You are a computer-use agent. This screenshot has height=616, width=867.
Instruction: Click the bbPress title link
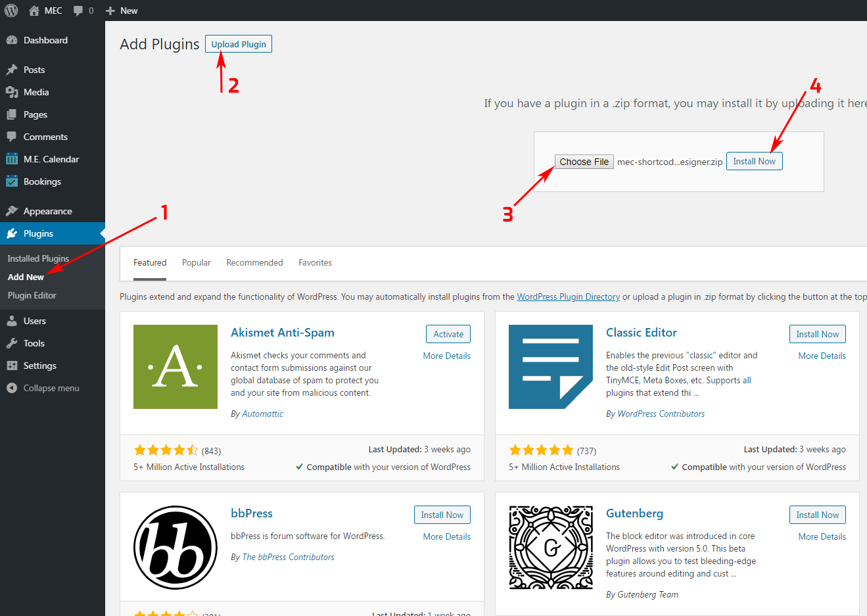pyautogui.click(x=252, y=513)
